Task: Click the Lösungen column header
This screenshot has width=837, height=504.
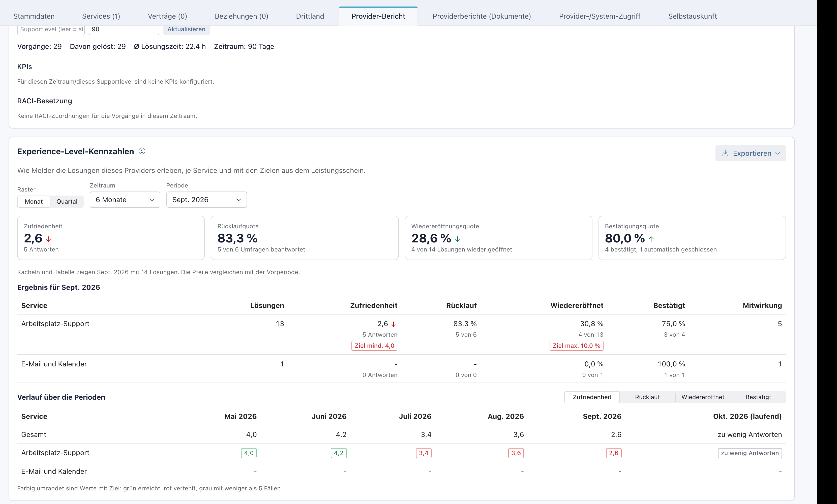Action: click(267, 306)
